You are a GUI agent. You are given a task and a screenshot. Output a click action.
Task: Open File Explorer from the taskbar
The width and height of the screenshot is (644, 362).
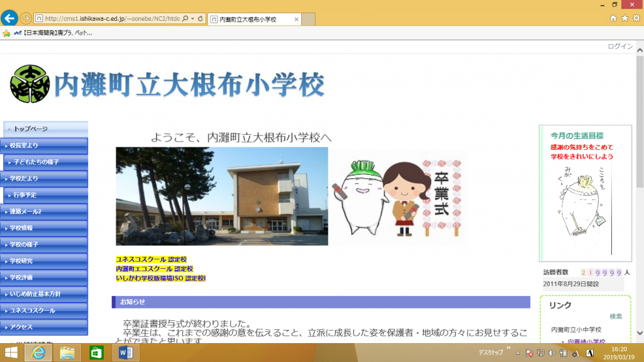(67, 353)
